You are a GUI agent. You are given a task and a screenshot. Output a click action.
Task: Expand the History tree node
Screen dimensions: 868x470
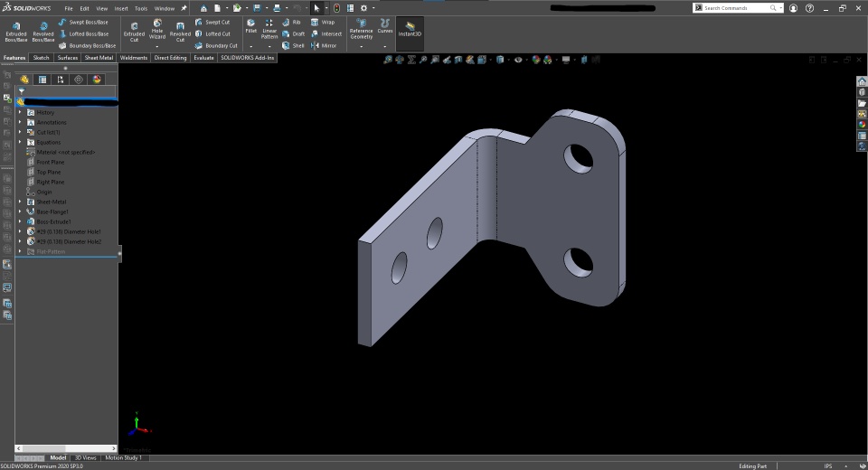(20, 112)
